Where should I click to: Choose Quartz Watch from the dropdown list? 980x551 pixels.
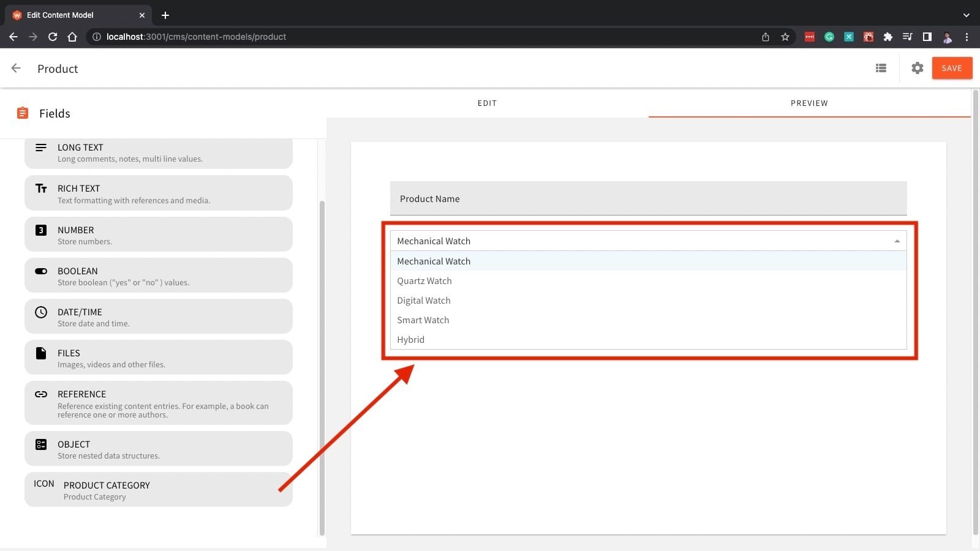(x=424, y=281)
